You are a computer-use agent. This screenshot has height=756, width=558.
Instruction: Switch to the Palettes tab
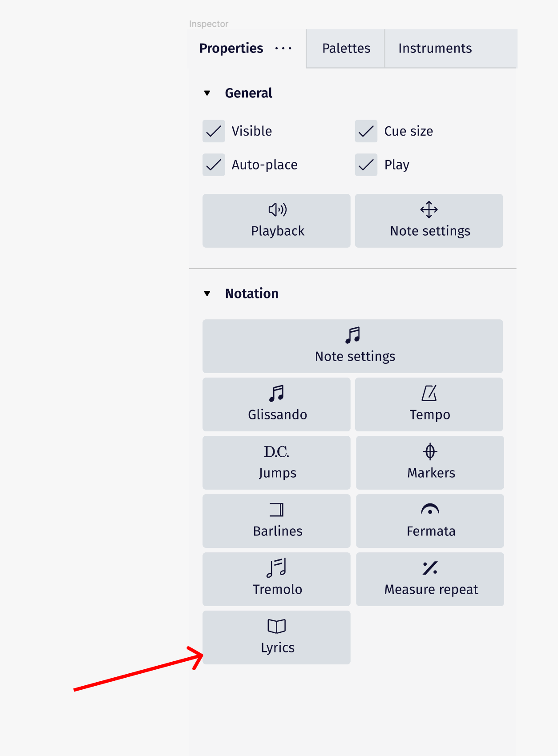[x=346, y=48]
